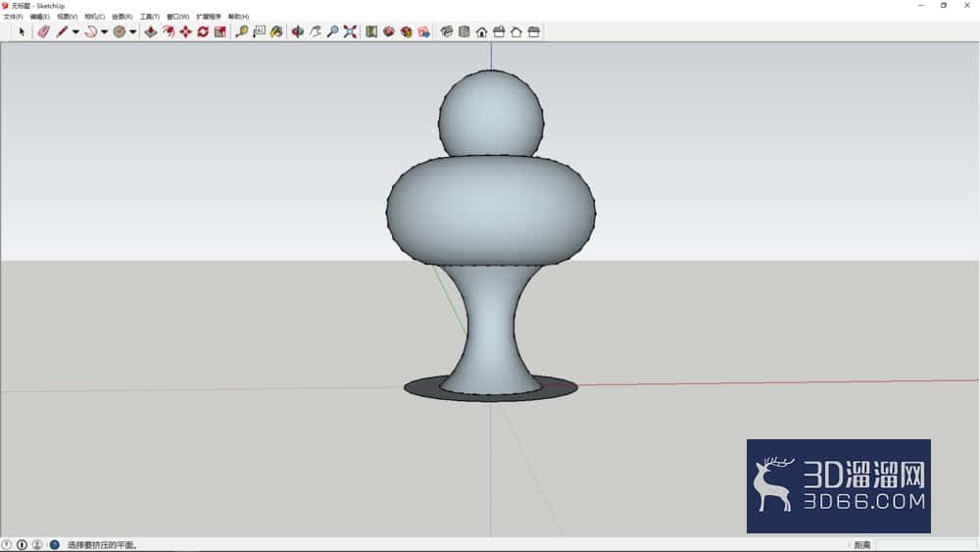
Task: Click the user profile icon in status bar
Action: coord(37,545)
